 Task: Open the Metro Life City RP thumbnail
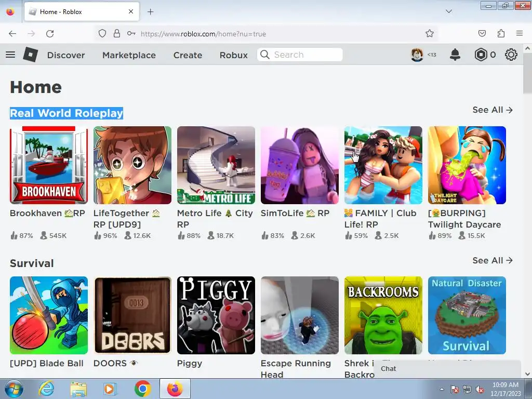coord(216,165)
